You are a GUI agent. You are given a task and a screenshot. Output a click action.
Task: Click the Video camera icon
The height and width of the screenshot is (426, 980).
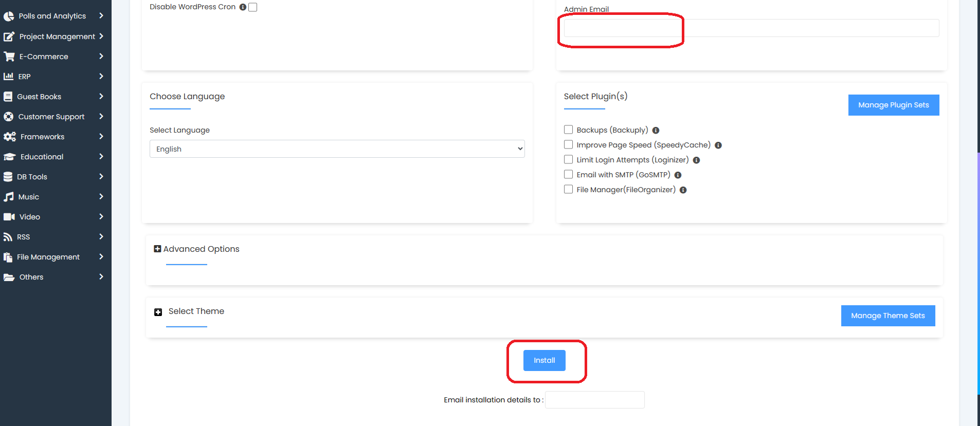[x=9, y=217]
